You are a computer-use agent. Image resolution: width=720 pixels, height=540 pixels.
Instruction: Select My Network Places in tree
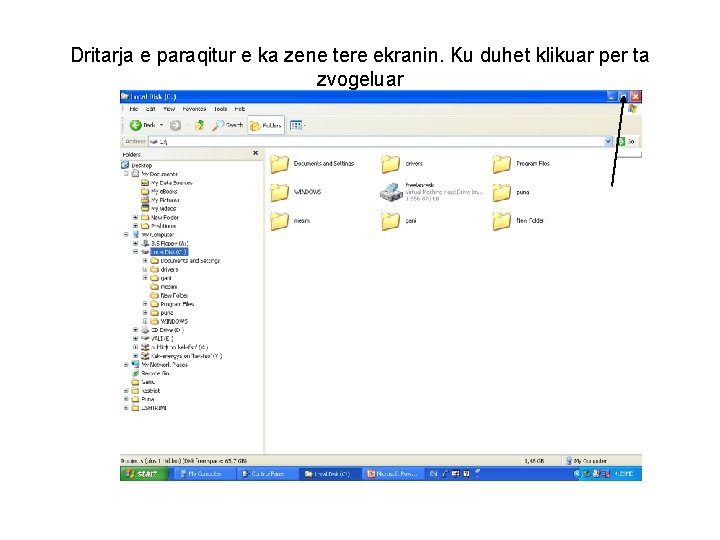click(x=159, y=365)
